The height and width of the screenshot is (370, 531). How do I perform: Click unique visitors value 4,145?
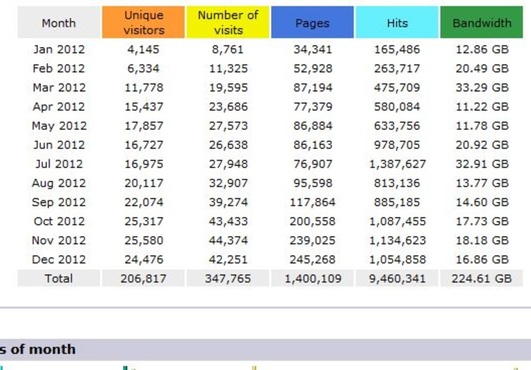143,49
